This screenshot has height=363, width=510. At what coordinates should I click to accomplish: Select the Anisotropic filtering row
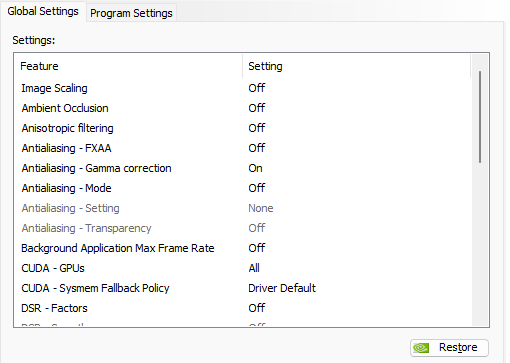tap(243, 128)
